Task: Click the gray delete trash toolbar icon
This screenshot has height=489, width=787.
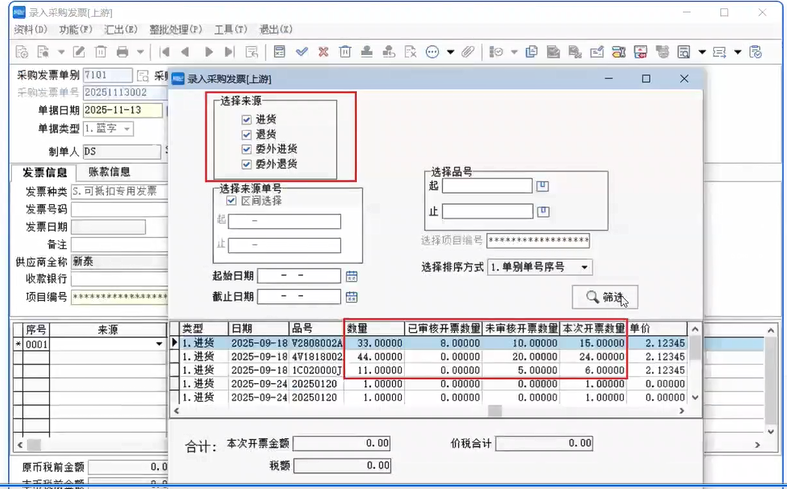Action: 100,52
